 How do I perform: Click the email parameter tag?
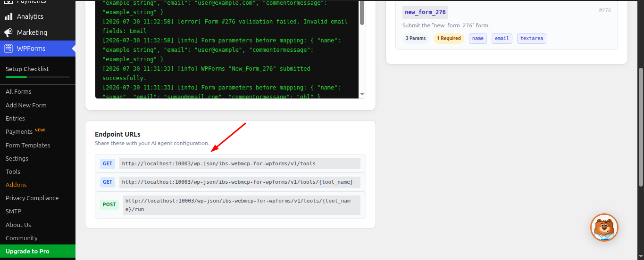point(502,39)
